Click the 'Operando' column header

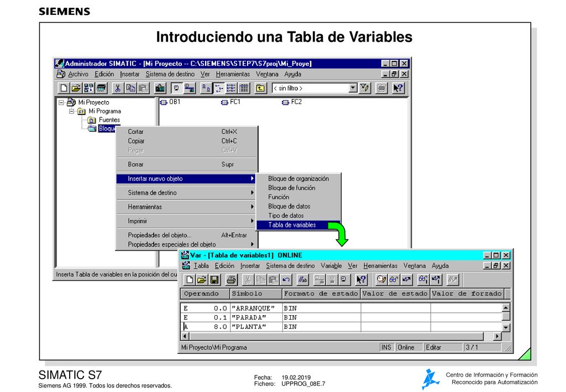205,294
